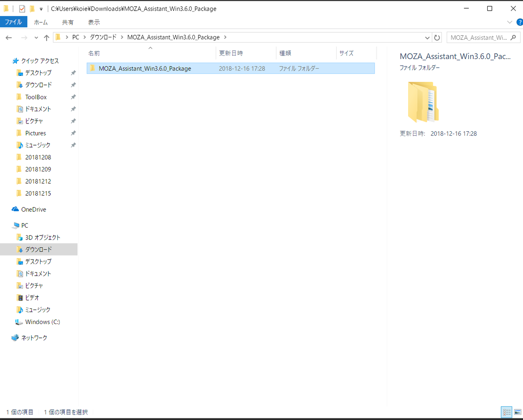Screen dimensions: 523x420
Task: Open folder 20181215 in navigation pane
Action: click(38, 193)
